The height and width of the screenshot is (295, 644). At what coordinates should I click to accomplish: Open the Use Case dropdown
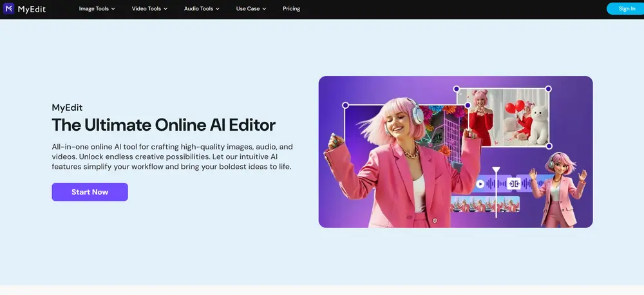[251, 8]
